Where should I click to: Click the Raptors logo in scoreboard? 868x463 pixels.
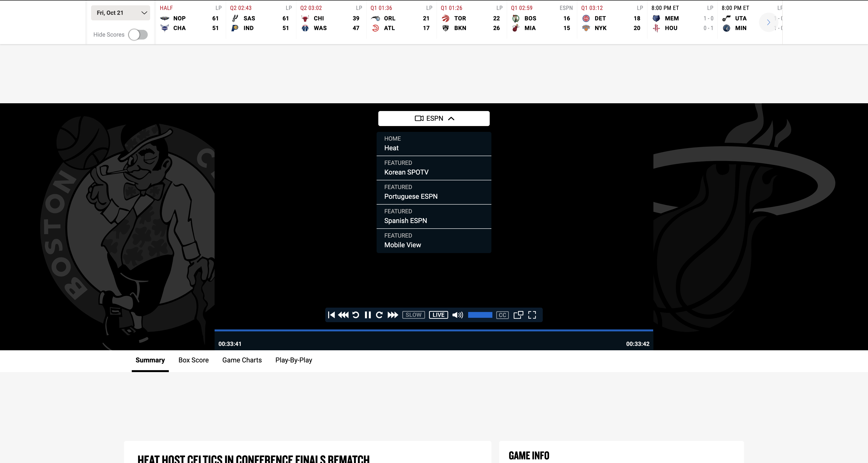coord(445,18)
